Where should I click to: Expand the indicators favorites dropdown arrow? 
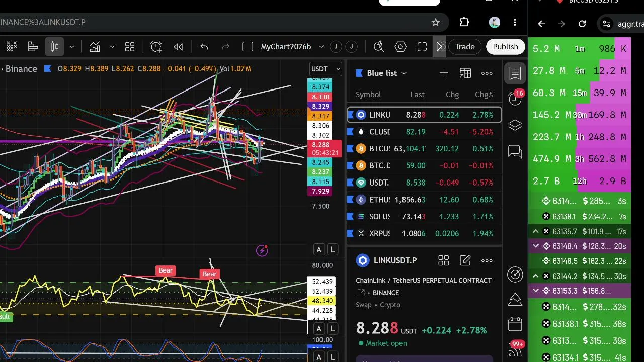point(112,47)
